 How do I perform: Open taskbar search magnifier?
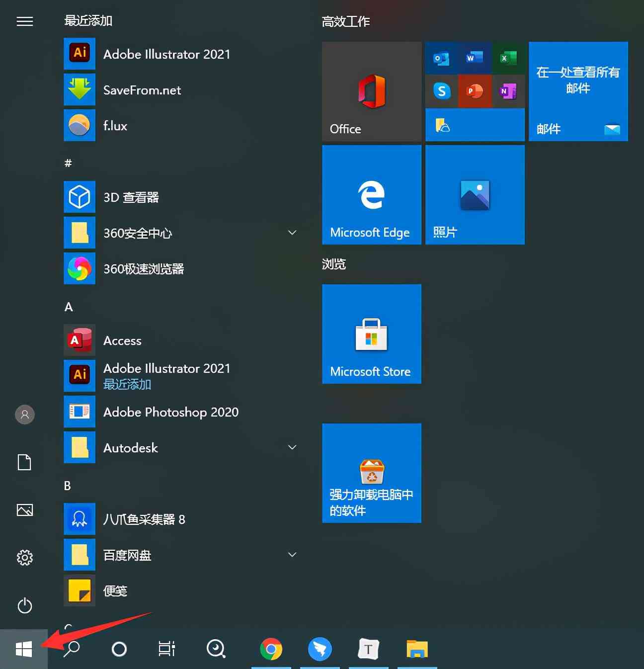72,649
